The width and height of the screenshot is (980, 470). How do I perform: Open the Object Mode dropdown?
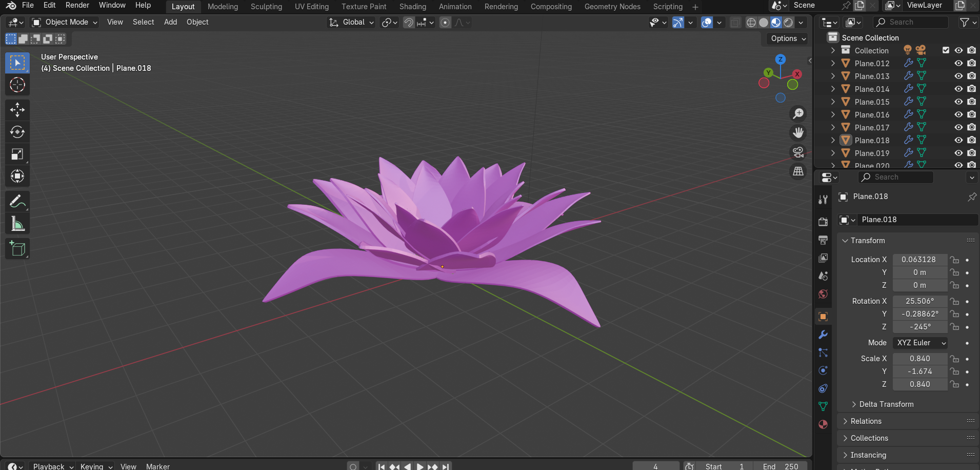pyautogui.click(x=65, y=22)
